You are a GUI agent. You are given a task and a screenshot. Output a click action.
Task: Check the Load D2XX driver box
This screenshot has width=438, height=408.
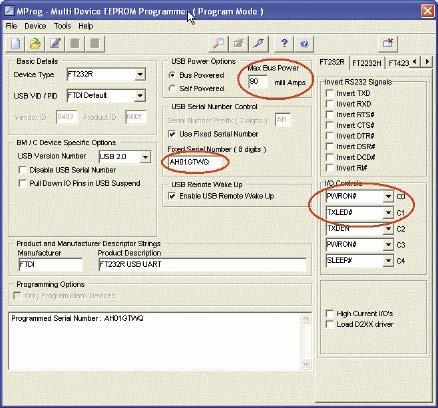click(329, 324)
